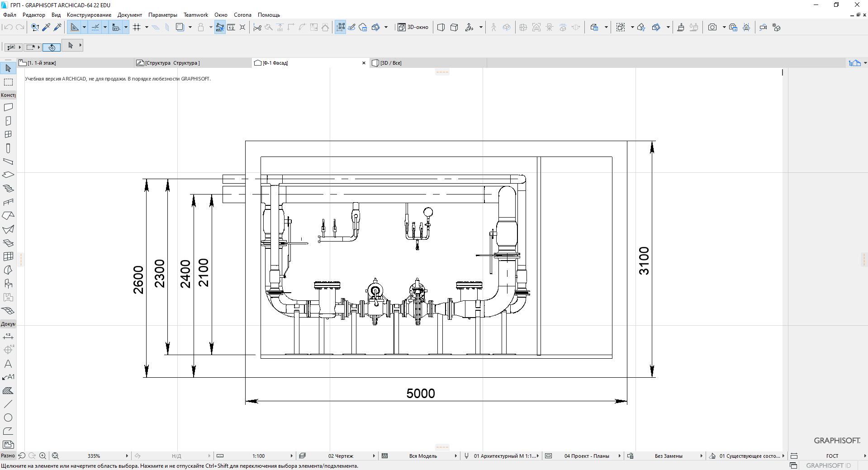Toggle the magnet quick selection button
The width and height of the screenshot is (868, 470).
[52, 47]
